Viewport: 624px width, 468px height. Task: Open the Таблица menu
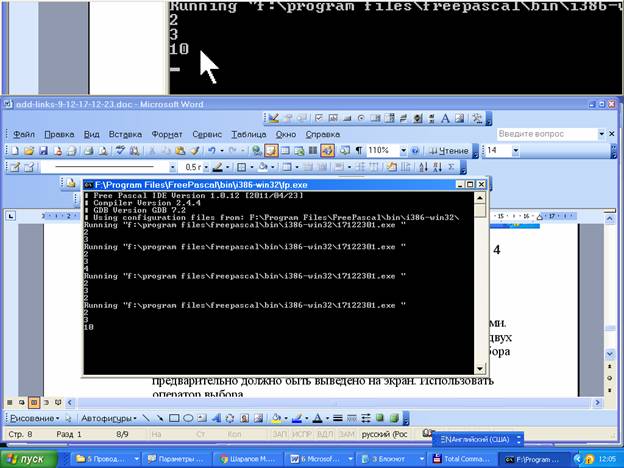coord(249,135)
